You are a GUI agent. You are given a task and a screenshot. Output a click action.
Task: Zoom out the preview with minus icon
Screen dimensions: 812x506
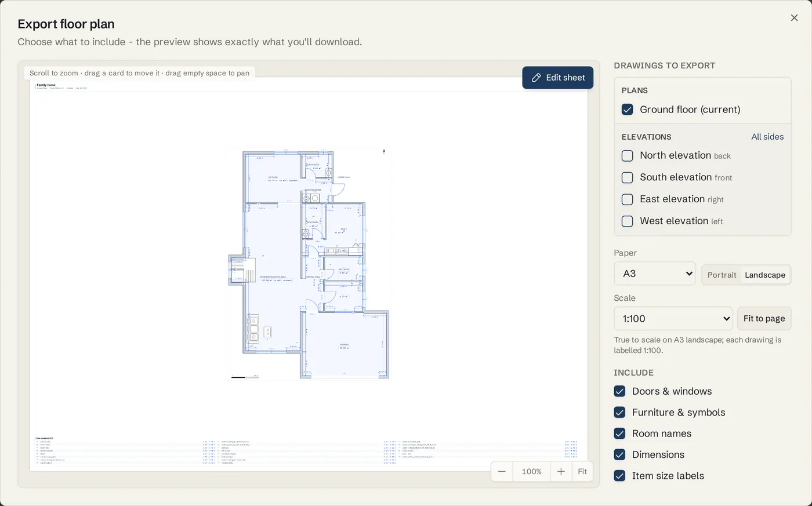(502, 472)
